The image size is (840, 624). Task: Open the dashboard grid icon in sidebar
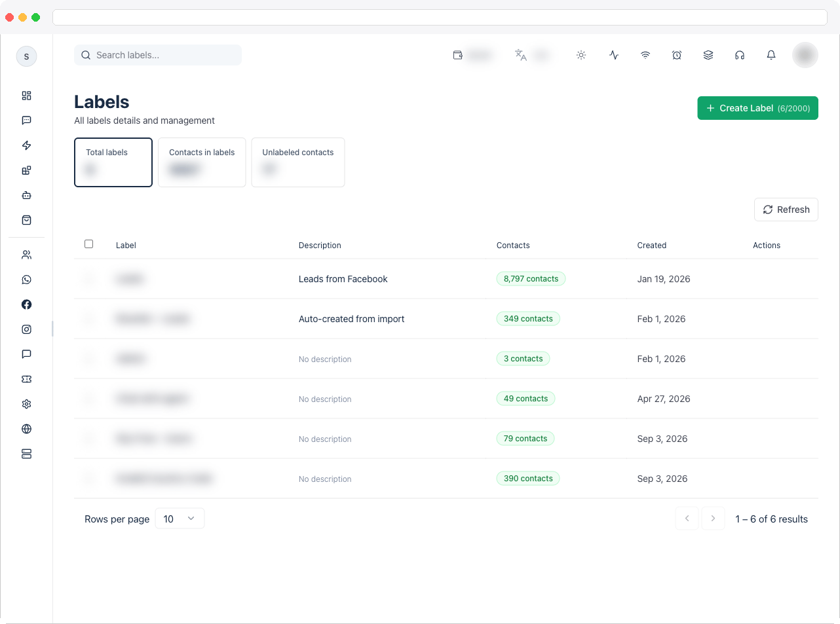[x=26, y=96]
